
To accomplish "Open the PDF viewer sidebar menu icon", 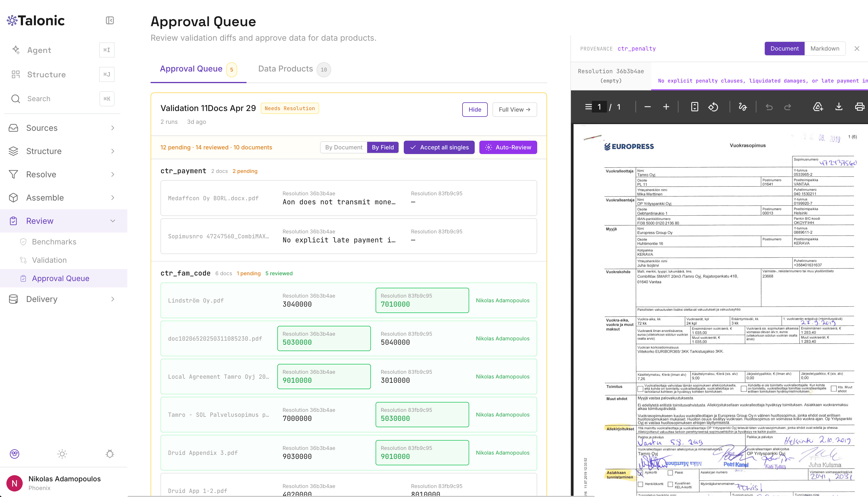I will coord(588,107).
